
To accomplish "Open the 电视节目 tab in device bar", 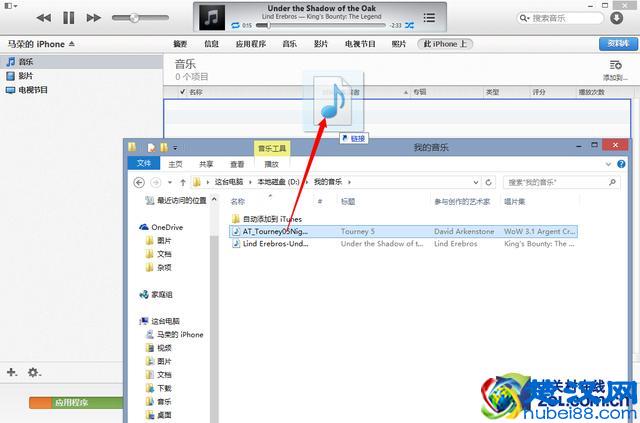I will click(x=360, y=44).
